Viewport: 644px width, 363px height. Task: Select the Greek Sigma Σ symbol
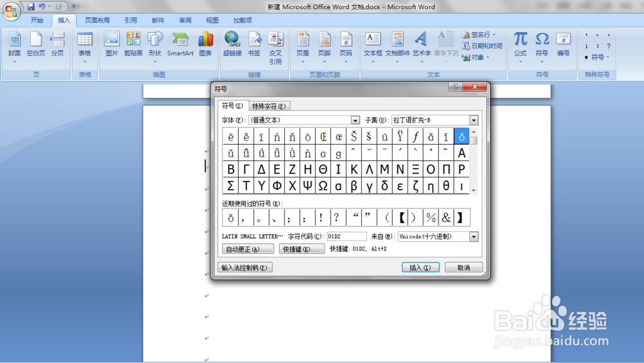pos(231,186)
